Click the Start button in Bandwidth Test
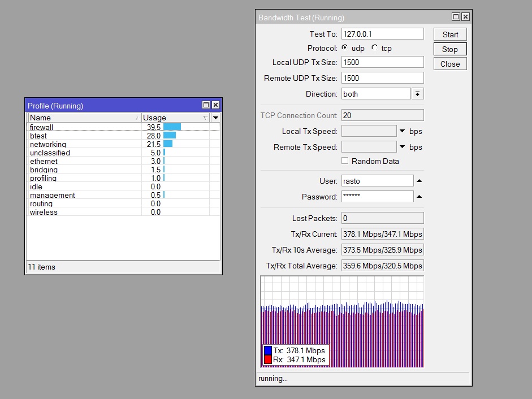The height and width of the screenshot is (399, 532). tap(450, 34)
